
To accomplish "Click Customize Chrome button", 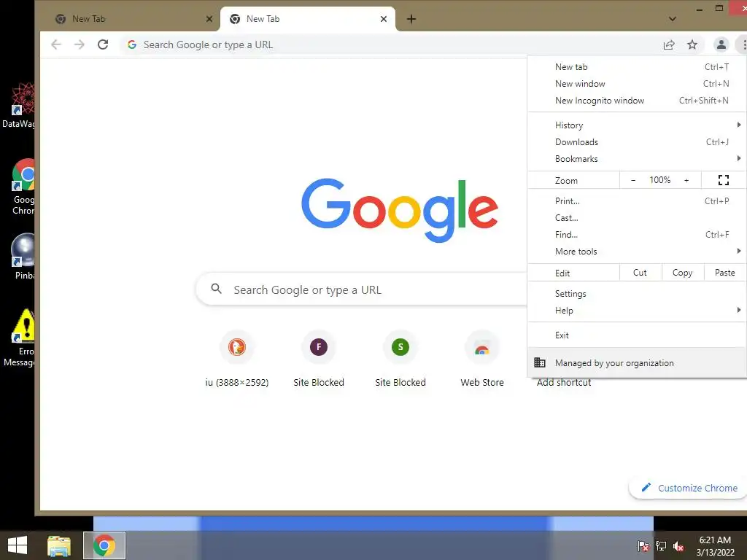I will coord(689,488).
